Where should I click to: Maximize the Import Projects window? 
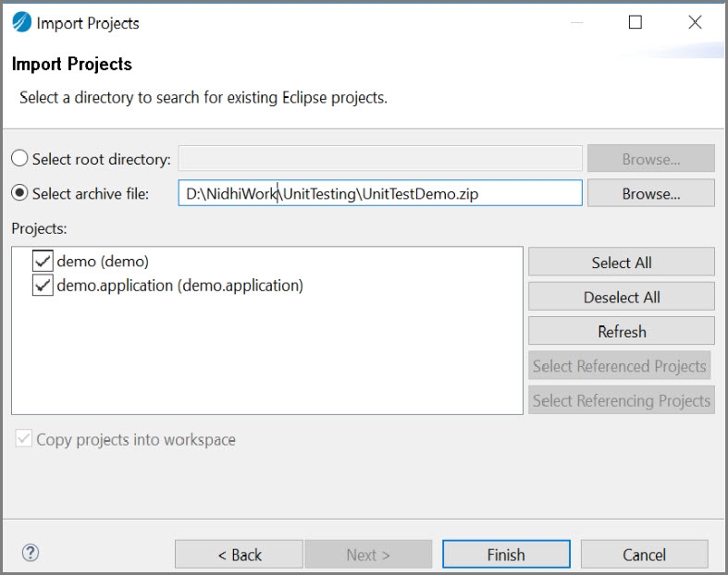pyautogui.click(x=635, y=22)
